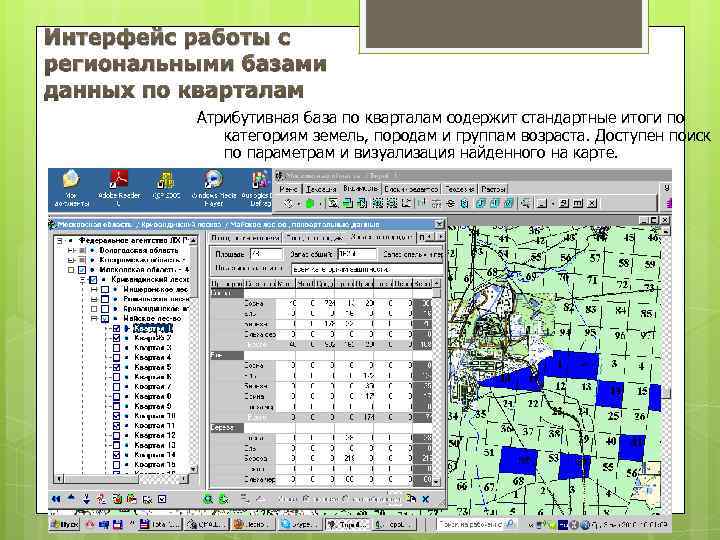This screenshot has height=540, width=720.
Task: Select the first tab in the top toolbar window
Action: pos(288,189)
